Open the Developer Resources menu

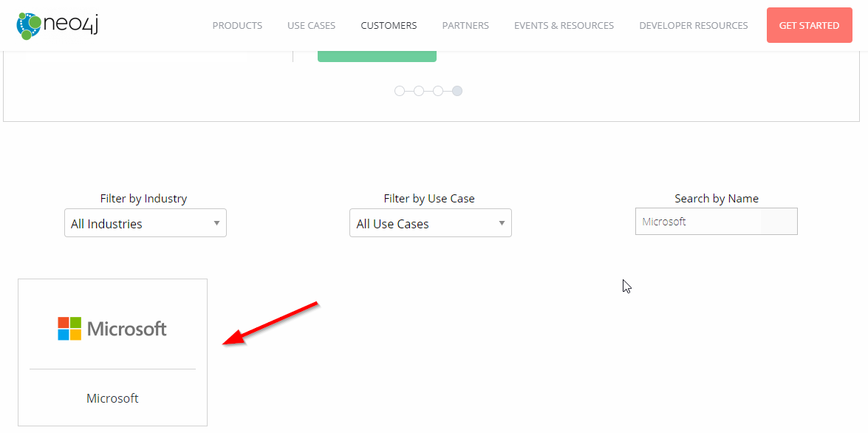[693, 25]
